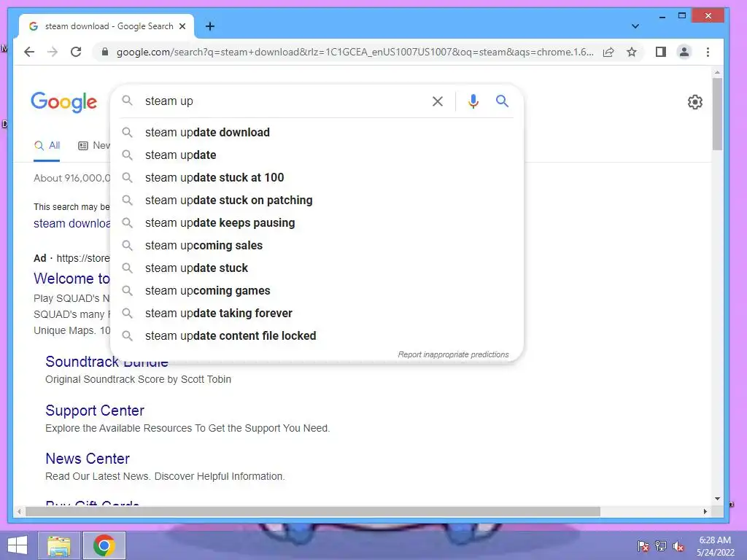Choose suggestion 'steam upcoming games'

[x=317, y=290]
